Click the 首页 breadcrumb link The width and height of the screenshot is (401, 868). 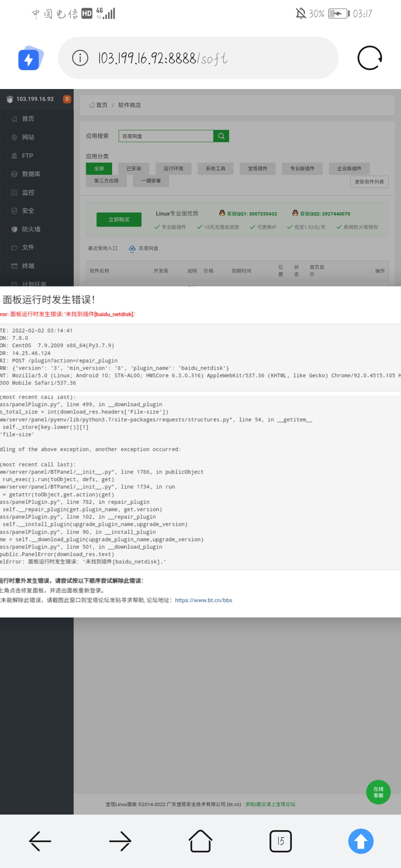[x=102, y=105]
